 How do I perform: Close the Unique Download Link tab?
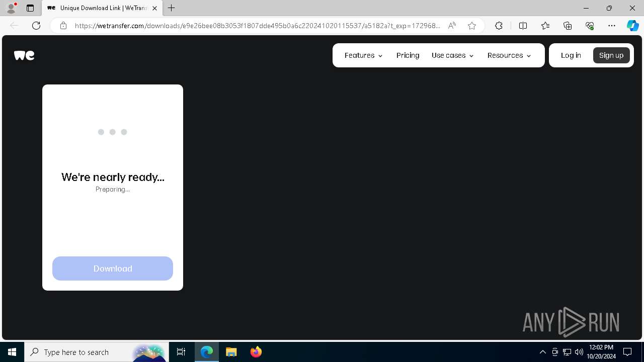point(154,8)
